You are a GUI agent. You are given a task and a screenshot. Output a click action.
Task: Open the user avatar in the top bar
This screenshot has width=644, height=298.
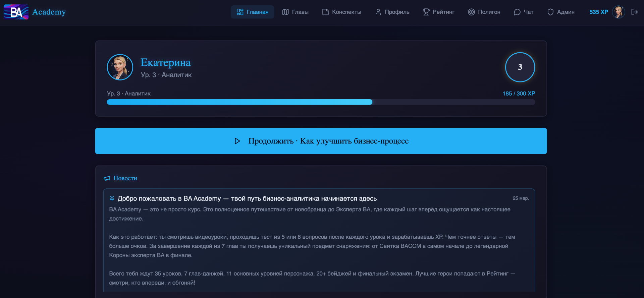pyautogui.click(x=618, y=12)
